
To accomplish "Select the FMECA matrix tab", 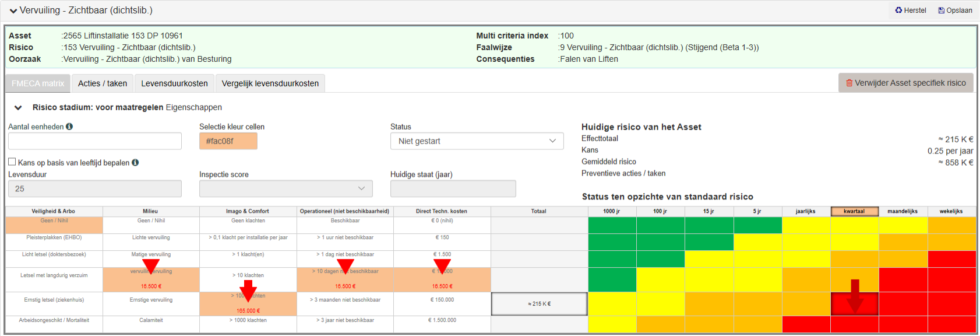I will [x=38, y=83].
